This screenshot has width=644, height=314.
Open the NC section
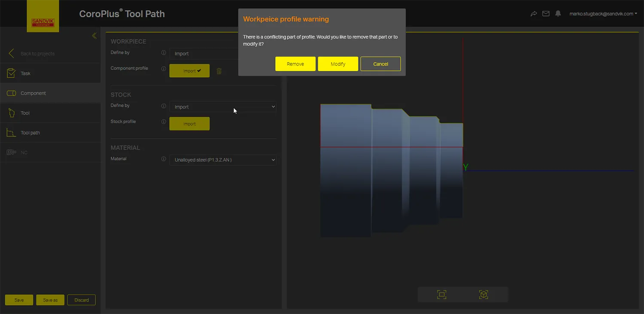(x=50, y=152)
